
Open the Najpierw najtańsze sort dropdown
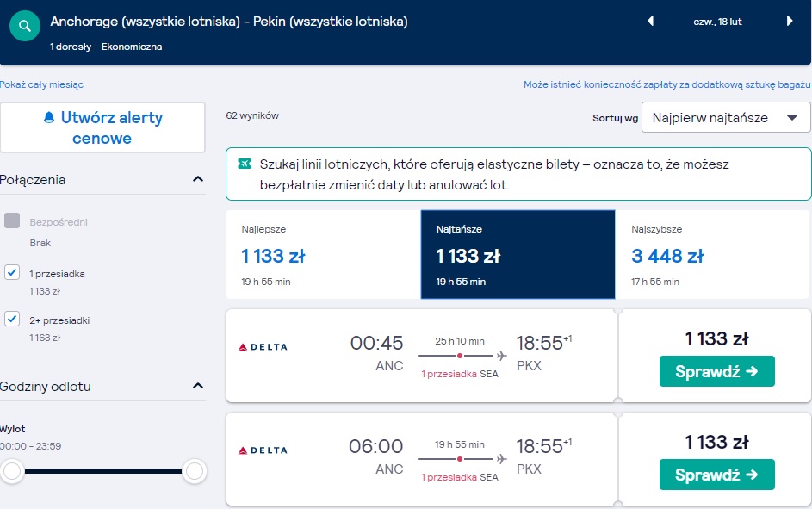(726, 117)
